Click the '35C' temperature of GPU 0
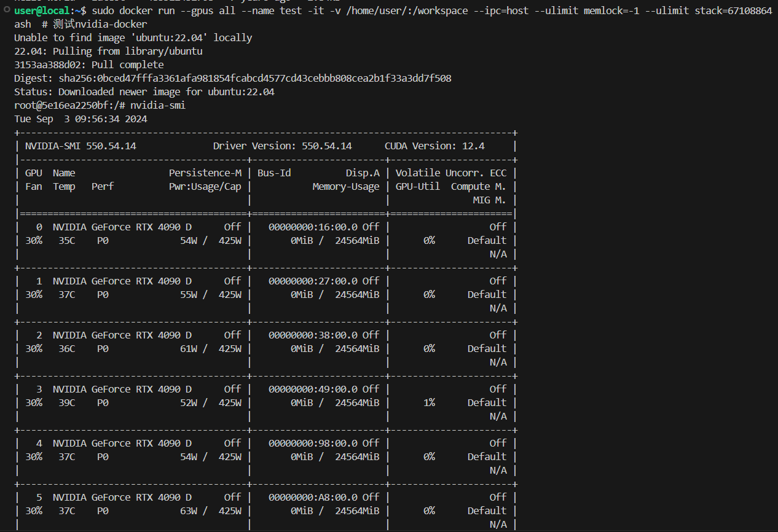Screen dimensions: 778x532 pos(66,241)
